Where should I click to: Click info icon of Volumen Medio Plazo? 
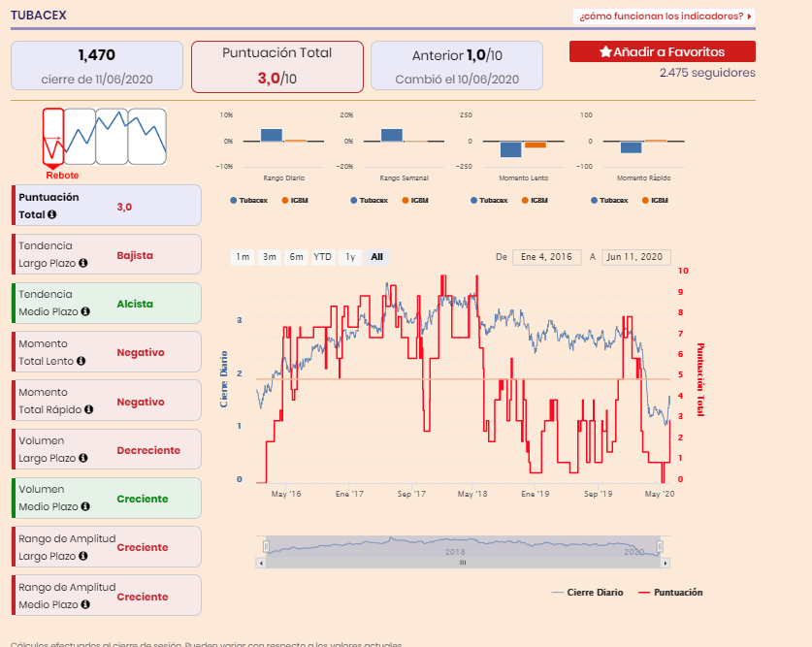click(85, 506)
